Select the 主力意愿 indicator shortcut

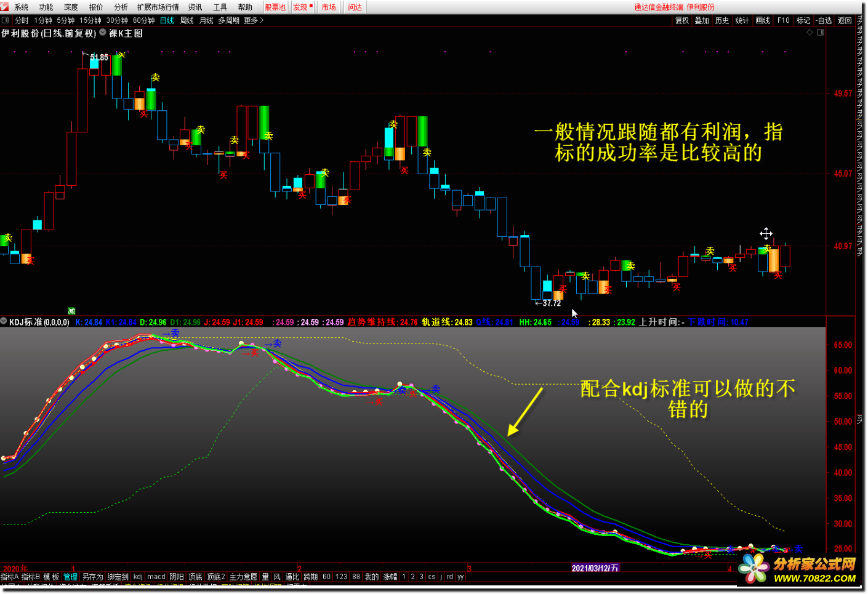point(243,577)
